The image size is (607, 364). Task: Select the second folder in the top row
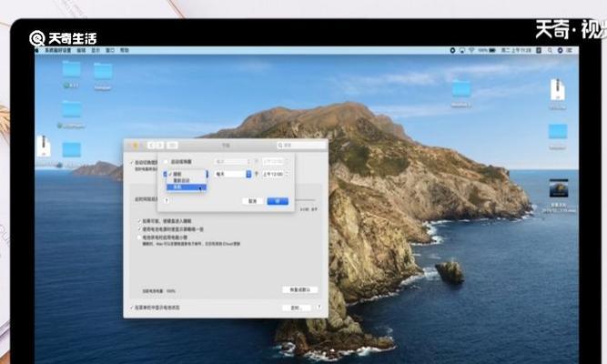click(x=103, y=71)
